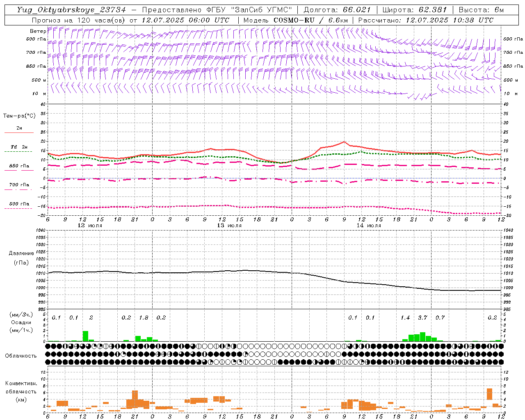Viewport: 525px width, 420px height.
Task: Click the red 2м temperature curve peak
Action: (344, 142)
